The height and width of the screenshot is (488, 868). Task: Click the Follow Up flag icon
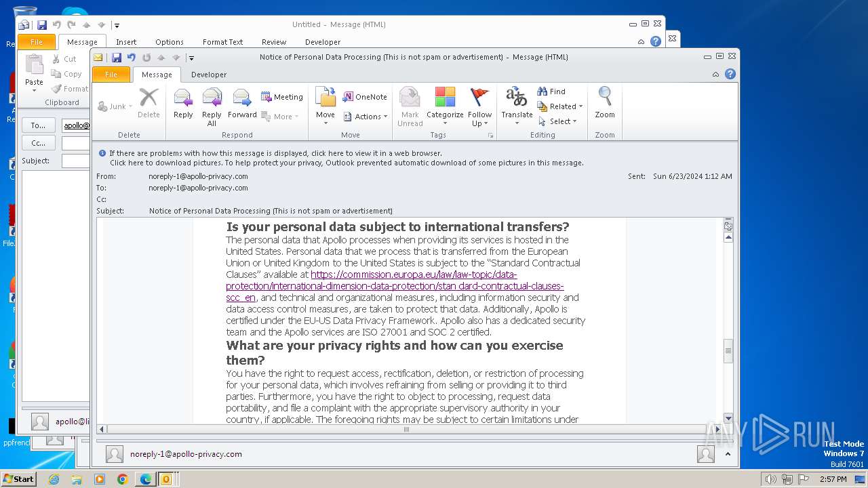(479, 107)
